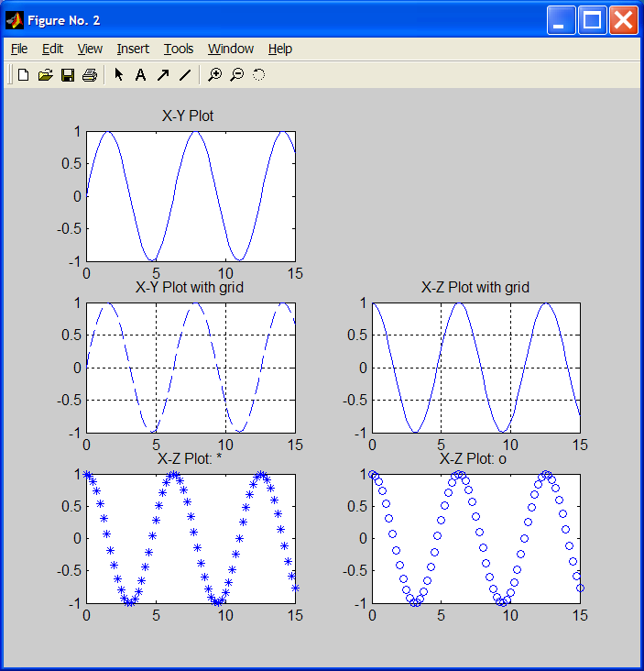Select the Edit Plot arrow tool
The width and height of the screenshot is (644, 671).
(x=119, y=75)
